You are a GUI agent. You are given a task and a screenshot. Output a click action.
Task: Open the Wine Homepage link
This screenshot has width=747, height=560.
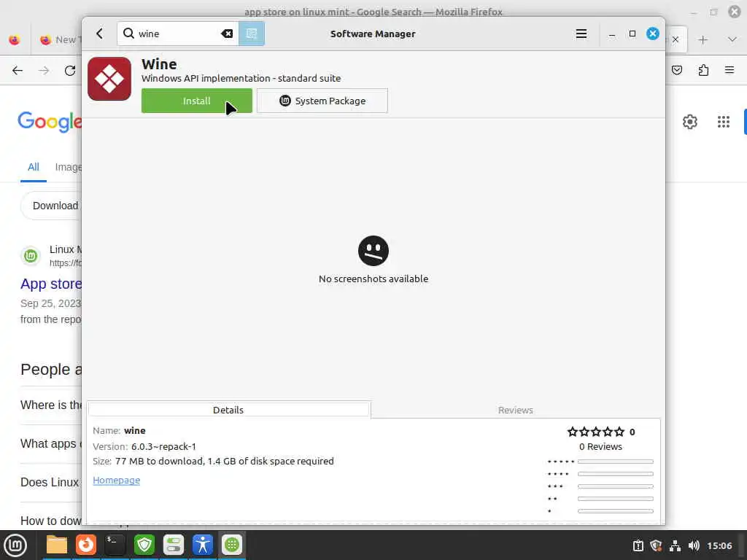coord(116,480)
